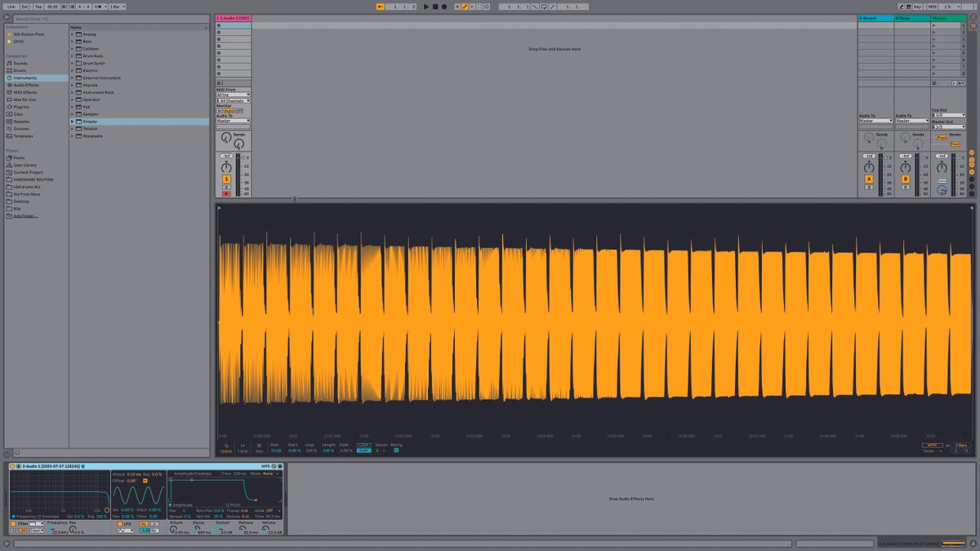Click the Tap tempo button
Image resolution: width=980 pixels, height=551 pixels.
pyautogui.click(x=38, y=6)
